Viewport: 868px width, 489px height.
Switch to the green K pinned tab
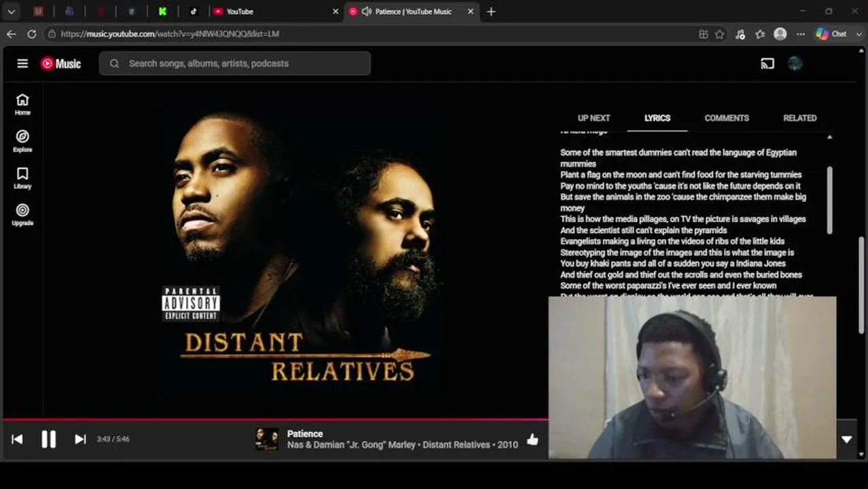pos(162,12)
